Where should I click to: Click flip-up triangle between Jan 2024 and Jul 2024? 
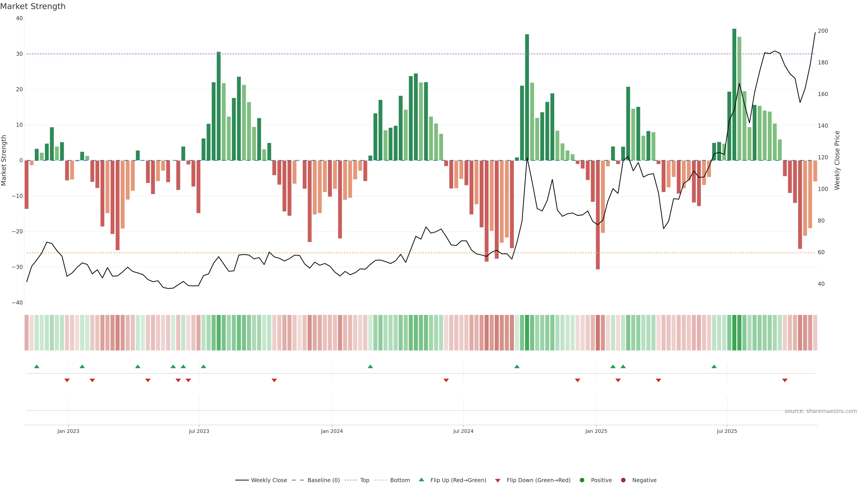coord(370,366)
